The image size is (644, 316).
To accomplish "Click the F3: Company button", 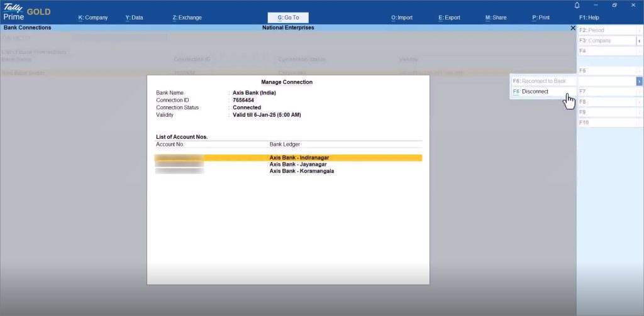I will (607, 41).
